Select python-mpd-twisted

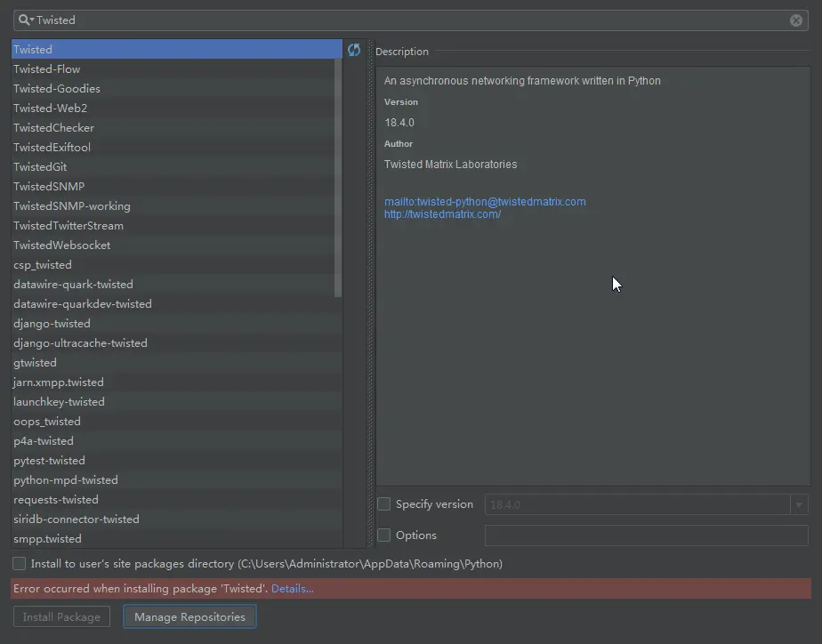point(177,480)
